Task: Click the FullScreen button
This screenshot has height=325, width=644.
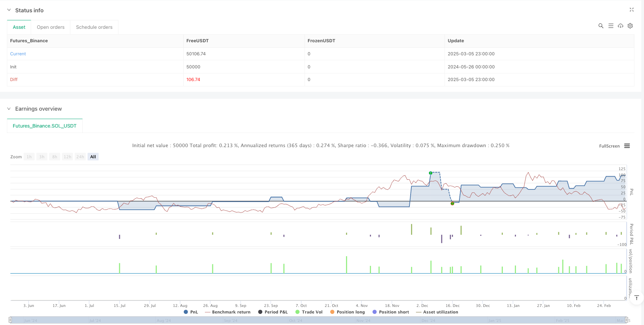Action: click(x=609, y=146)
